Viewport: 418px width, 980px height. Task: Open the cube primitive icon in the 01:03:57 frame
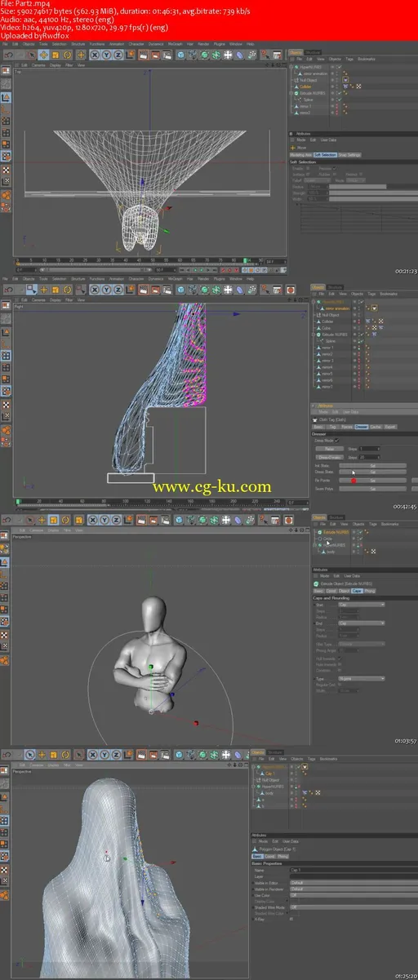click(180, 518)
